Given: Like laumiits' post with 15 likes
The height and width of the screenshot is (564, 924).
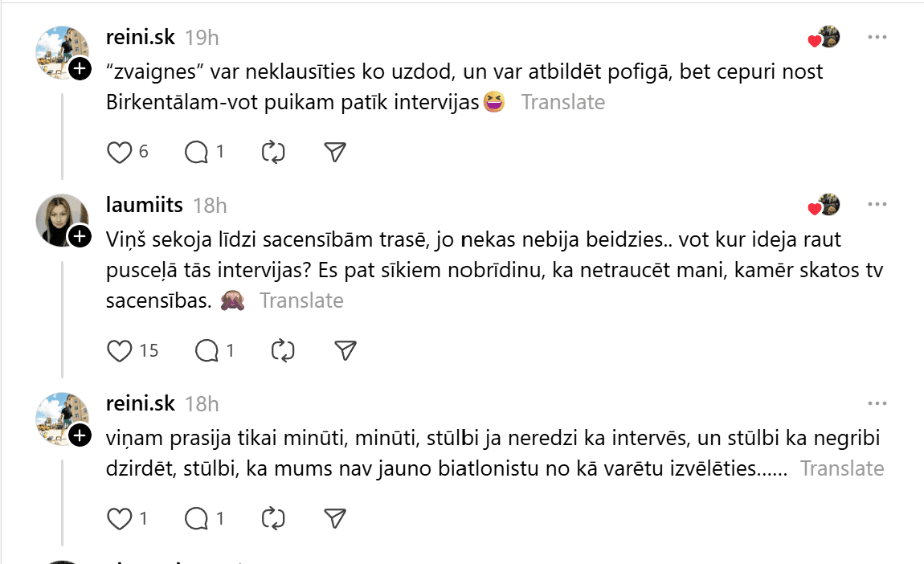Looking at the screenshot, I should click(120, 350).
